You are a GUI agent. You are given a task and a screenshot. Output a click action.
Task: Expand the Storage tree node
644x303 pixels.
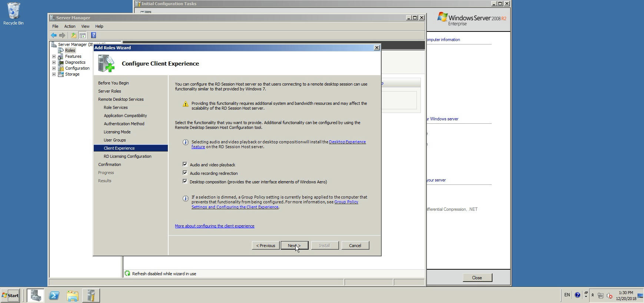point(54,74)
